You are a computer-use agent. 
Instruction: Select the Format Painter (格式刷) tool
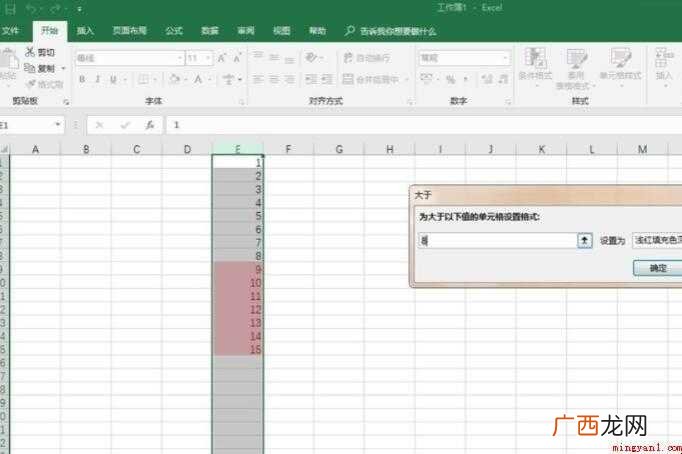(x=44, y=84)
